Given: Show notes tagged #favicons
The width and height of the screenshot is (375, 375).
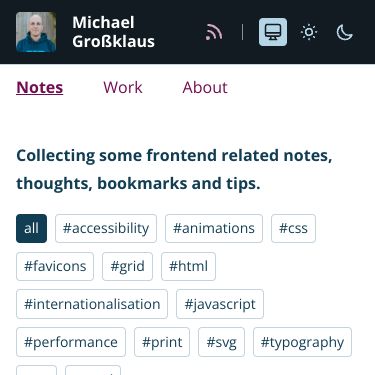Looking at the screenshot, I should pos(55,266).
